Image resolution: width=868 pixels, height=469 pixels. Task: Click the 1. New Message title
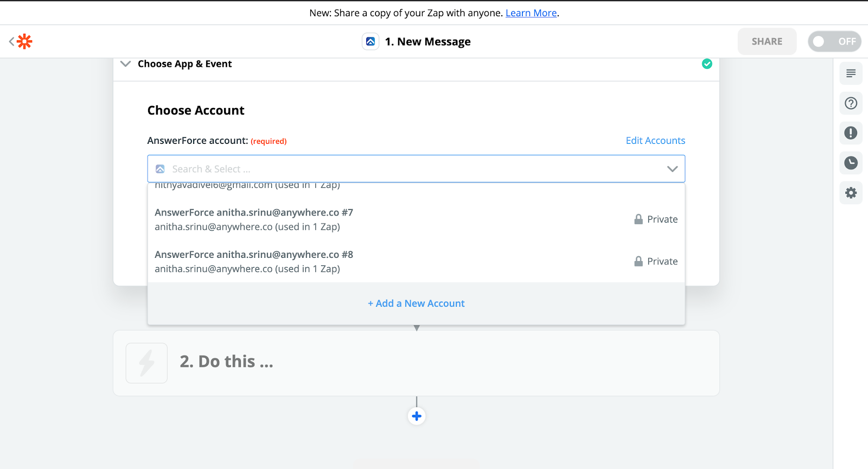click(428, 41)
